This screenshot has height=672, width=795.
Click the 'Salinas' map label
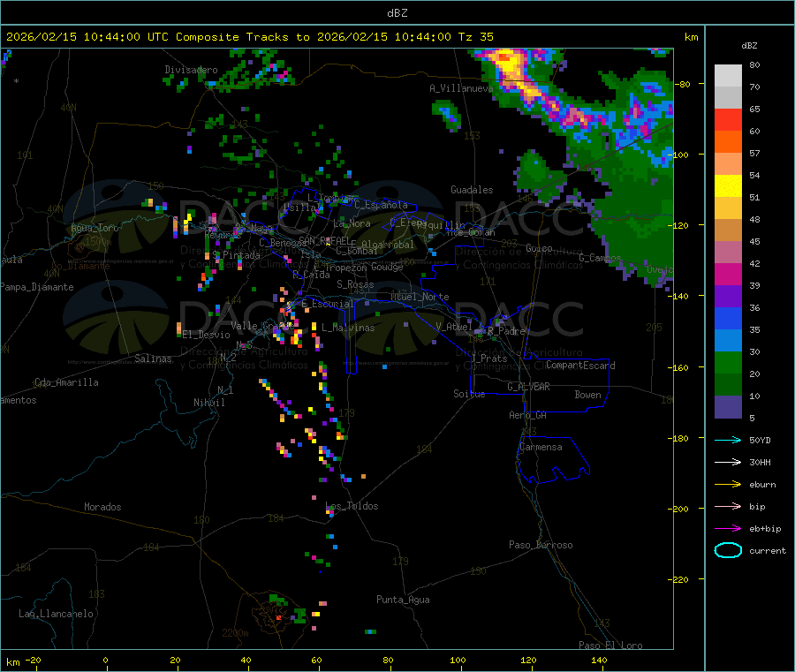(x=153, y=359)
